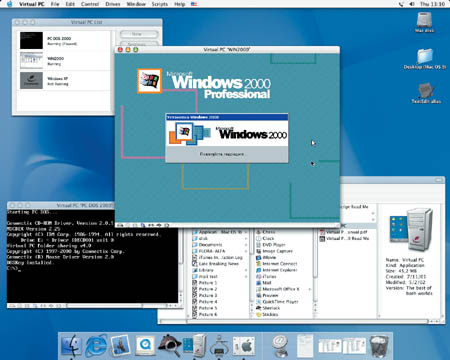Select Windows XP in Virtual PC List
The width and height of the screenshot is (450, 360).
pyautogui.click(x=63, y=81)
